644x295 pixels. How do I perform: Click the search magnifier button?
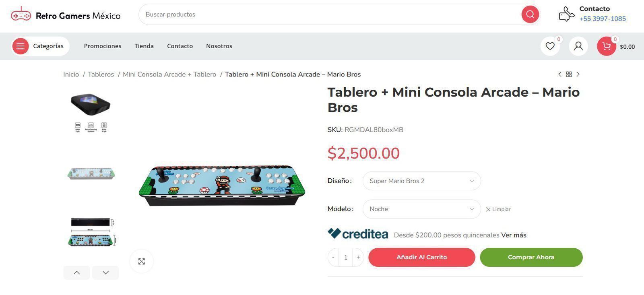530,14
